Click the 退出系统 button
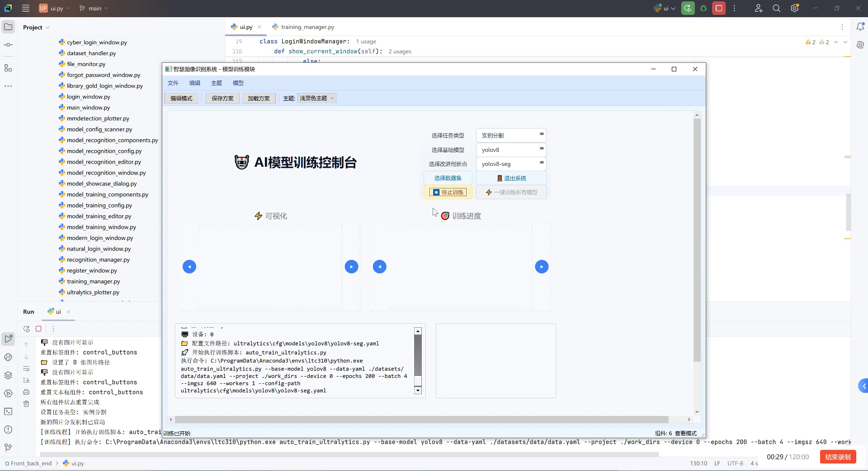The image size is (868, 471). click(x=511, y=178)
